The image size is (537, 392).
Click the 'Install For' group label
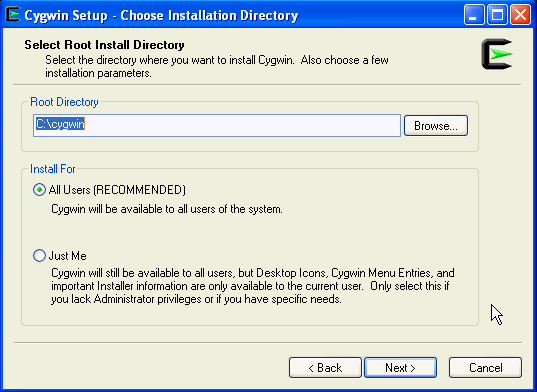coord(53,169)
